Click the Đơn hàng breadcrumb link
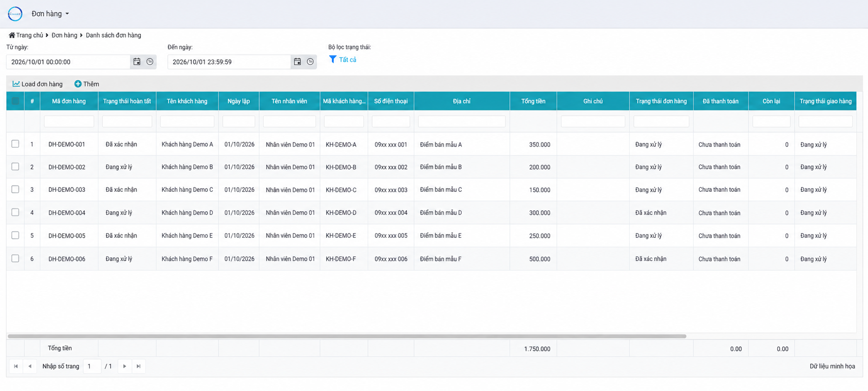868x391 pixels. 64,35
